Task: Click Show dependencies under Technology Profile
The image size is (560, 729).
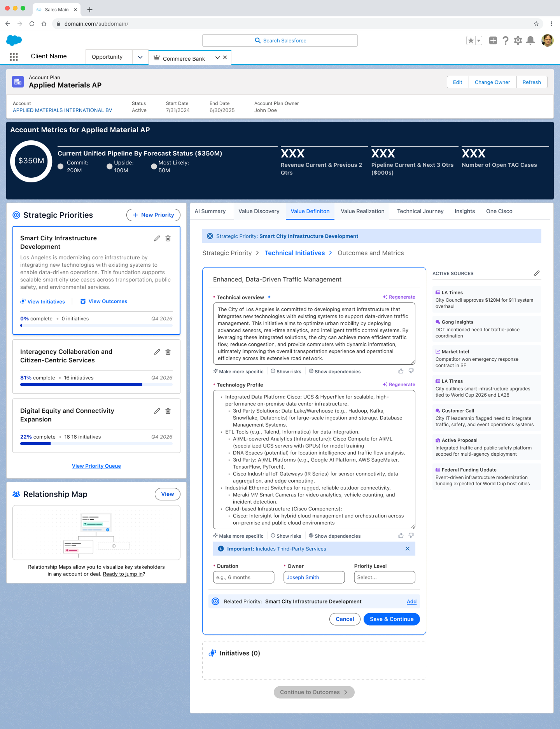Action: (335, 536)
